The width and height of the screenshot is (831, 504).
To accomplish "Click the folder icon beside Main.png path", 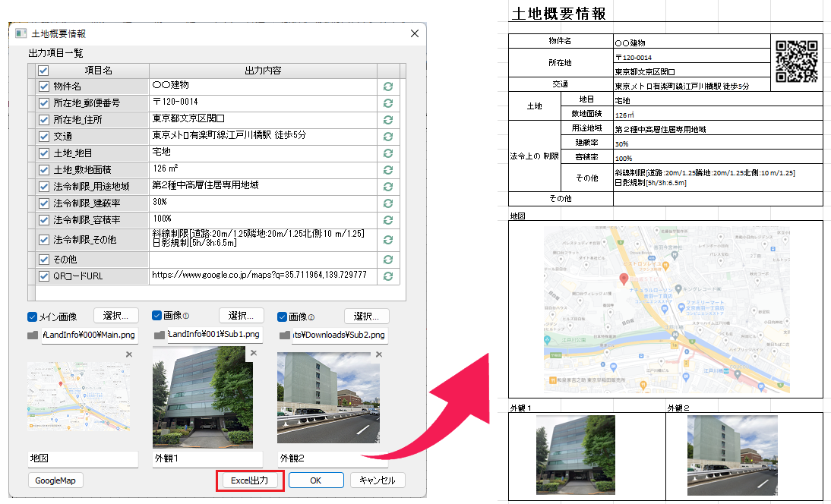I will 33,335.
